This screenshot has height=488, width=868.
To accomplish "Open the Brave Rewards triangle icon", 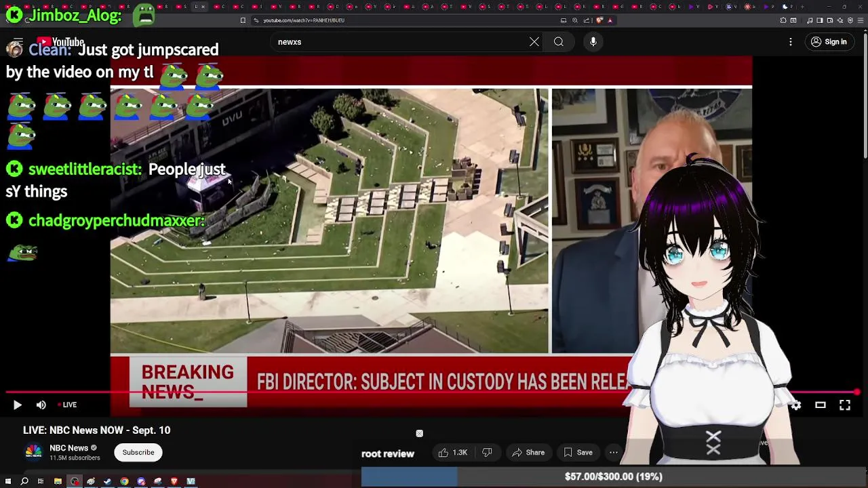I will pos(610,20).
